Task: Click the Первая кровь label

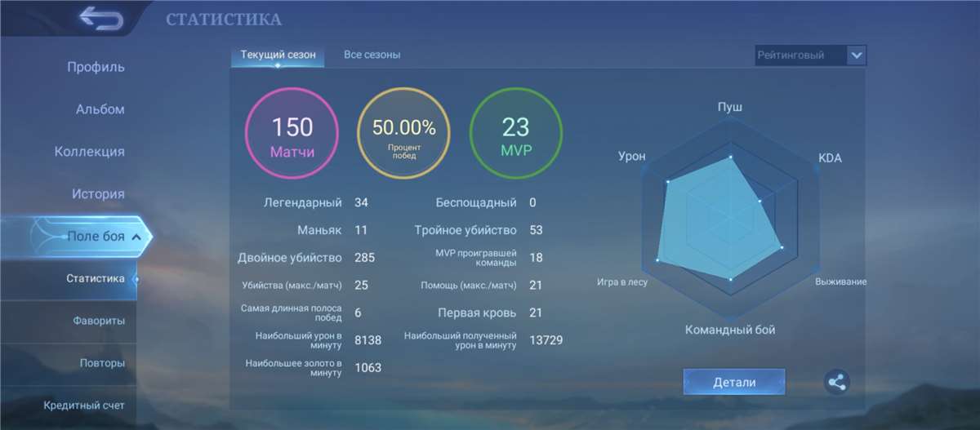Action: coord(477,313)
